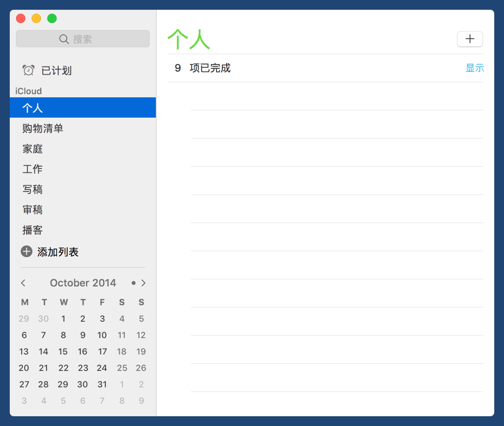Click the 添加列表 button text
The image size is (504, 426).
[58, 252]
